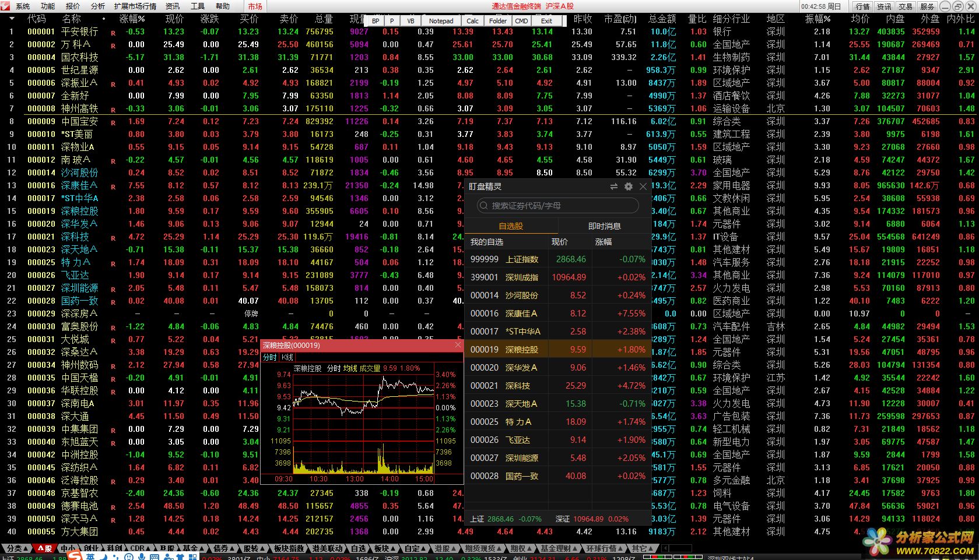Select 上证指数 row in watchlist
979x560 pixels.
(x=558, y=259)
